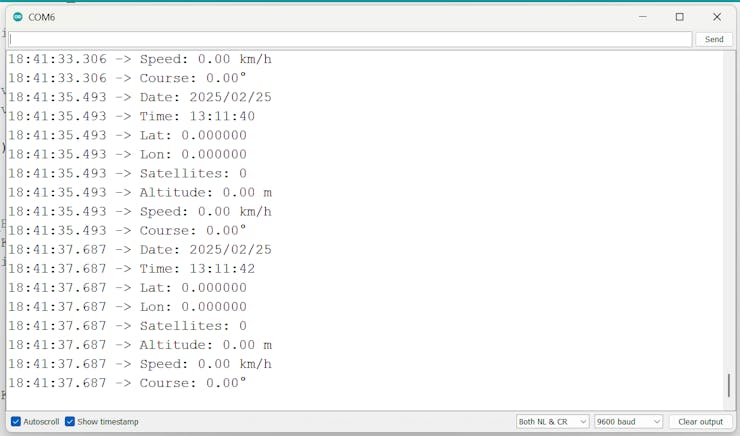Click the Satellites line timestamped 18:41:35.493

pyautogui.click(x=127, y=173)
